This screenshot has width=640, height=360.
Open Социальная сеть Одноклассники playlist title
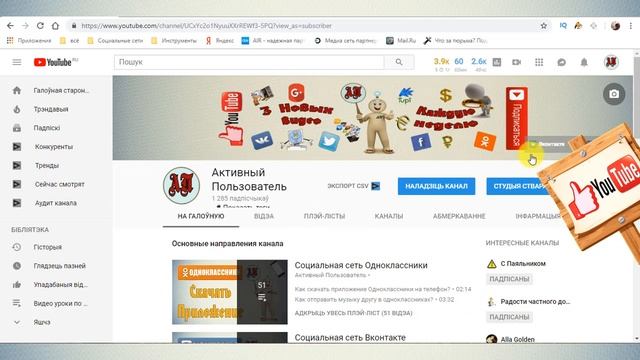[361, 265]
